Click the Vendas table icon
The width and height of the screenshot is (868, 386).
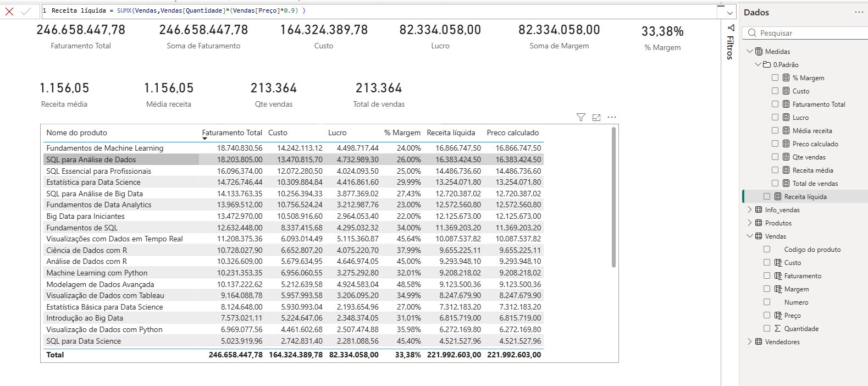point(759,236)
